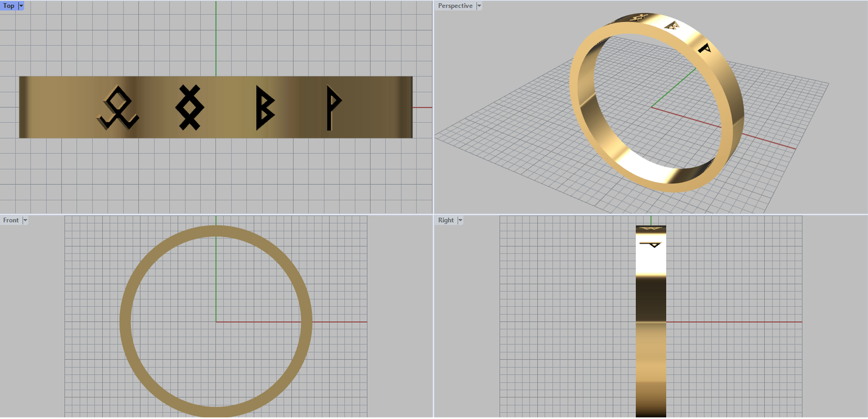868x419 pixels.
Task: Expand the Front viewport menu arrow
Action: (x=25, y=220)
